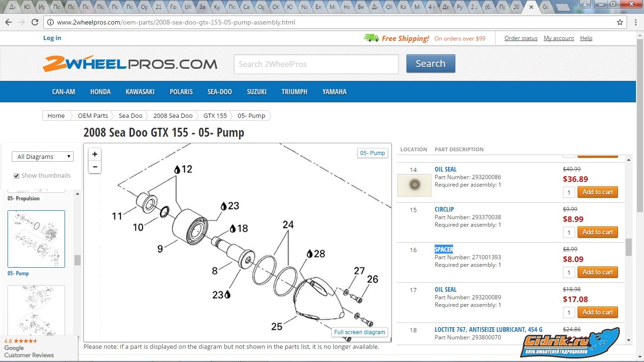Add the SPACER part to cart
Viewport: 644px width, 362px height.
coord(597,272)
